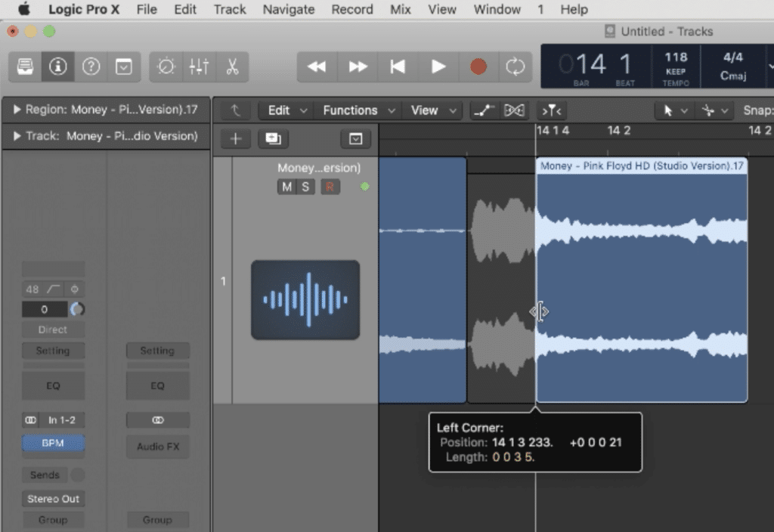Image resolution: width=774 pixels, height=532 pixels.
Task: Click Navigate in the menu bar
Action: (287, 9)
